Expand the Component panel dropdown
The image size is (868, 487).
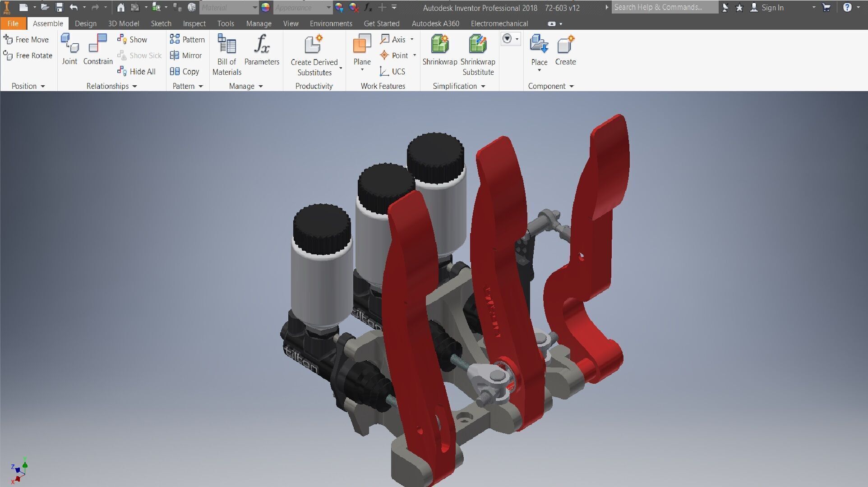coord(571,86)
